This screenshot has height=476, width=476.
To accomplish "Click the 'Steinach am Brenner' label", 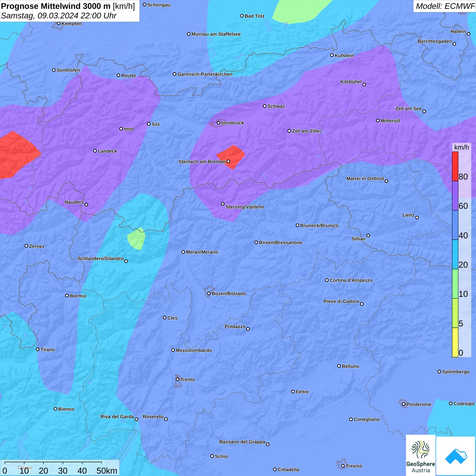I will 202,161.
